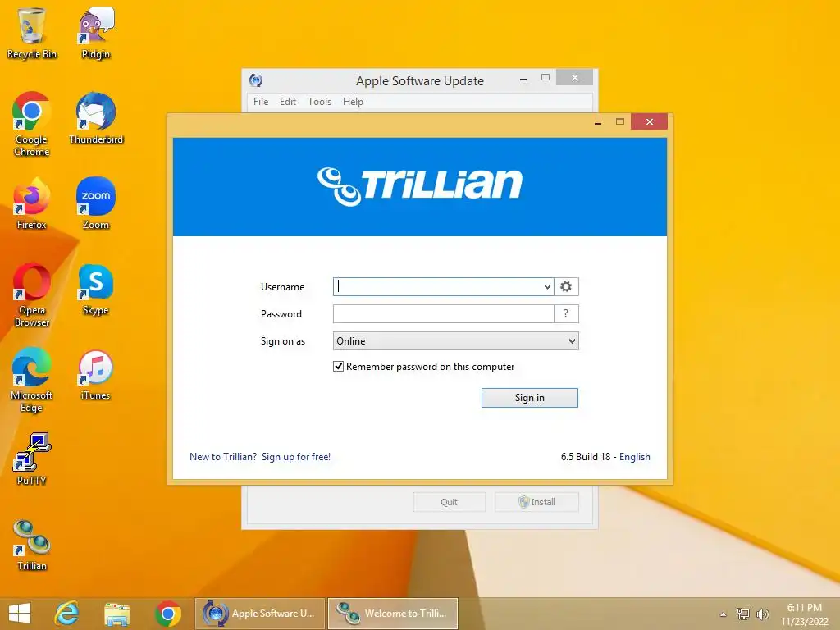Open File Explorer from the taskbar
This screenshot has height=630, width=840.
[116, 614]
